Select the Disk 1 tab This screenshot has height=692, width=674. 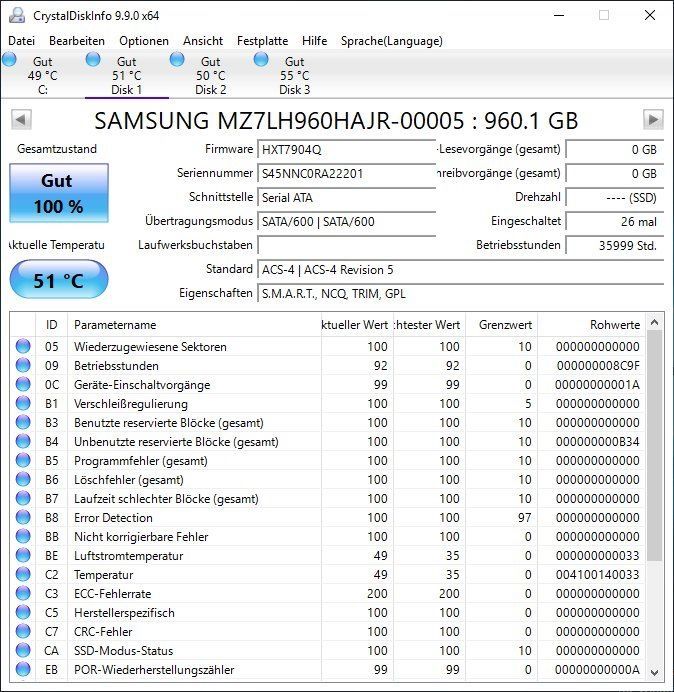click(x=127, y=75)
